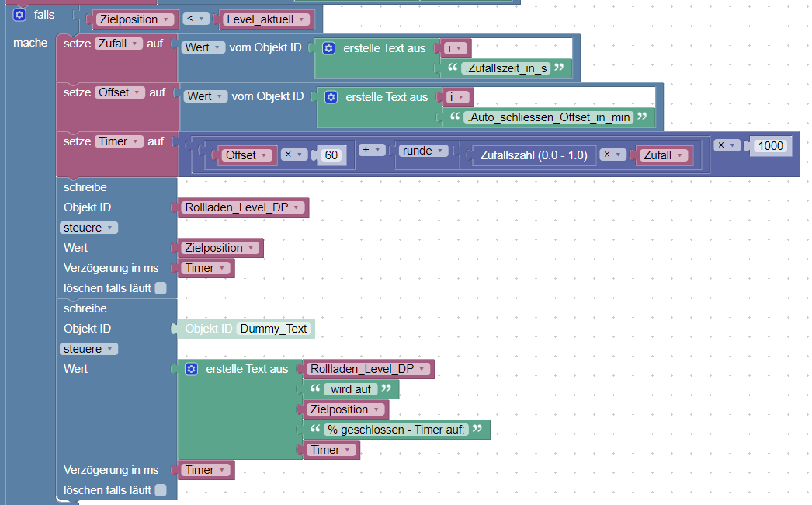
Task: Edit the '.Zufallszeit_in_s' text field
Action: (x=506, y=68)
